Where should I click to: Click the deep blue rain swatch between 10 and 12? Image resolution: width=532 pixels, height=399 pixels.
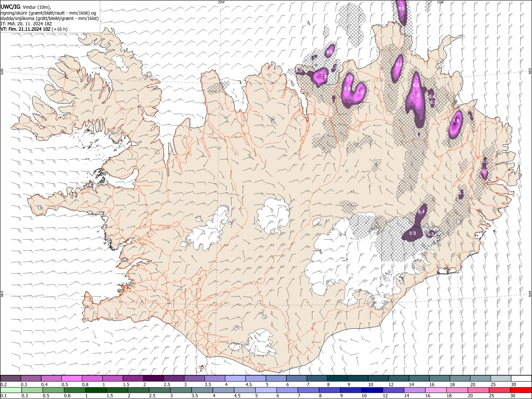(372, 390)
